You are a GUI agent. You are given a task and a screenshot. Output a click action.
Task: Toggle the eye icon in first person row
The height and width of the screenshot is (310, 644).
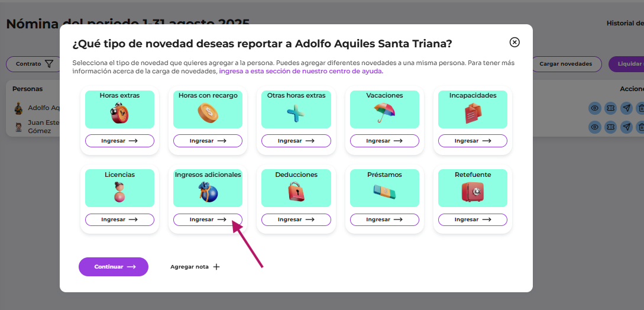(x=595, y=108)
